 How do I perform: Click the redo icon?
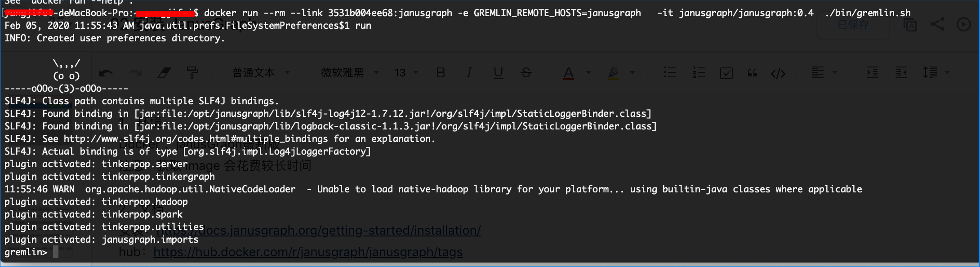click(x=134, y=72)
